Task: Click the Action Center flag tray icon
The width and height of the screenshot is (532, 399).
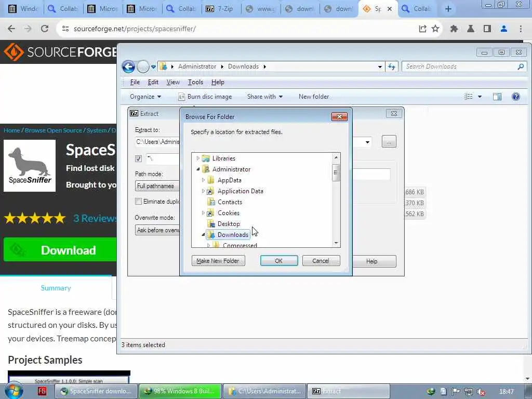Action: (x=456, y=392)
